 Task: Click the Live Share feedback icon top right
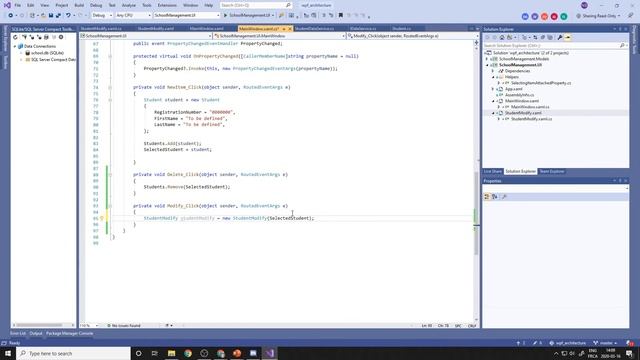[x=631, y=16]
